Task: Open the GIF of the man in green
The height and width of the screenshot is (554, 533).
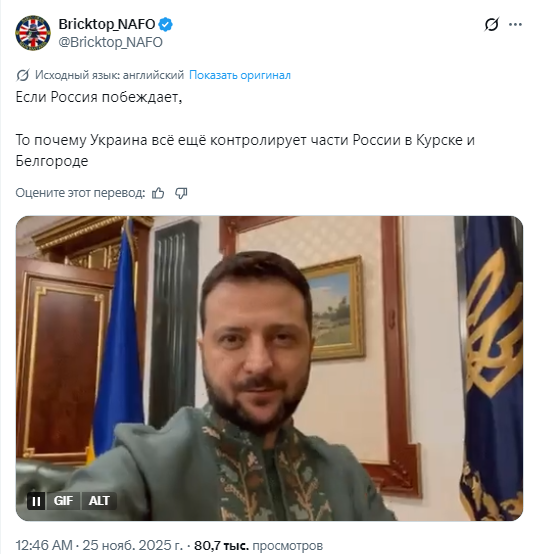Action: coord(269,368)
